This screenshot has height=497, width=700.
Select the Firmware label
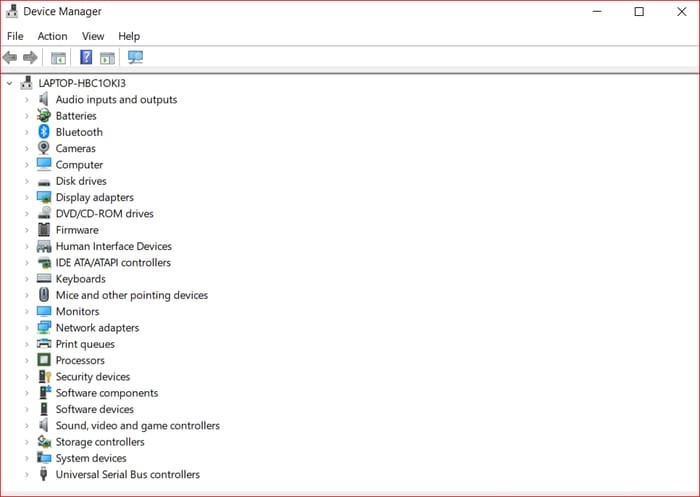click(77, 230)
